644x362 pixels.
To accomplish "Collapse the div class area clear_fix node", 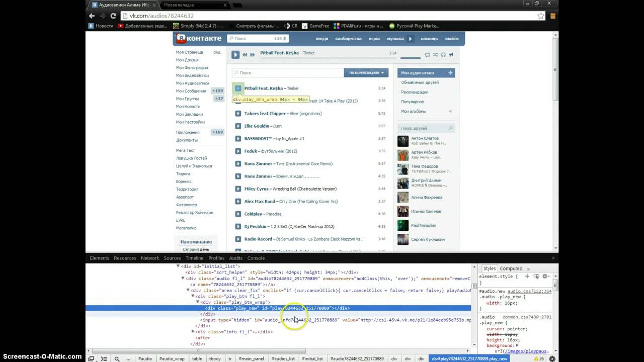I will [188, 290].
